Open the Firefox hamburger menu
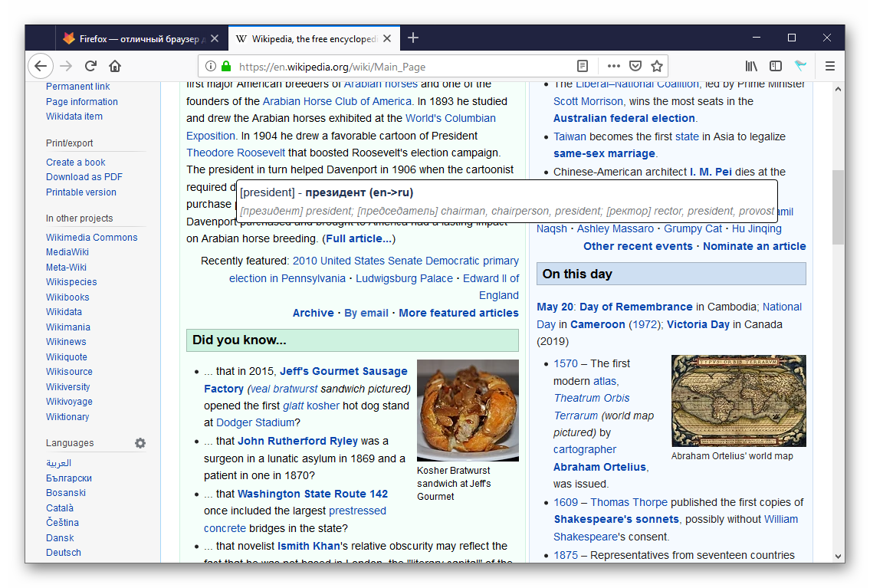Image resolution: width=870 pixels, height=588 pixels. click(x=830, y=66)
